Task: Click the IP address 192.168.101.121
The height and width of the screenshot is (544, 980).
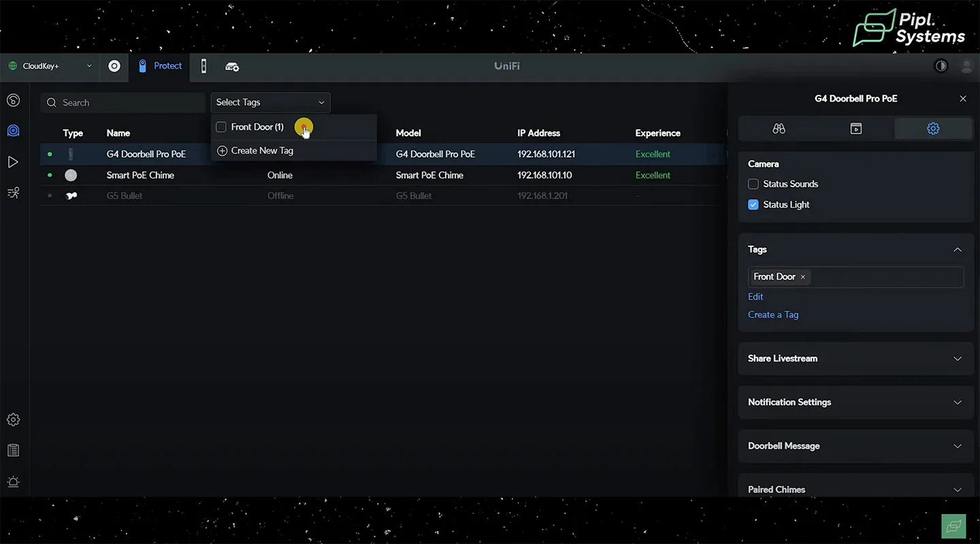Action: 546,154
